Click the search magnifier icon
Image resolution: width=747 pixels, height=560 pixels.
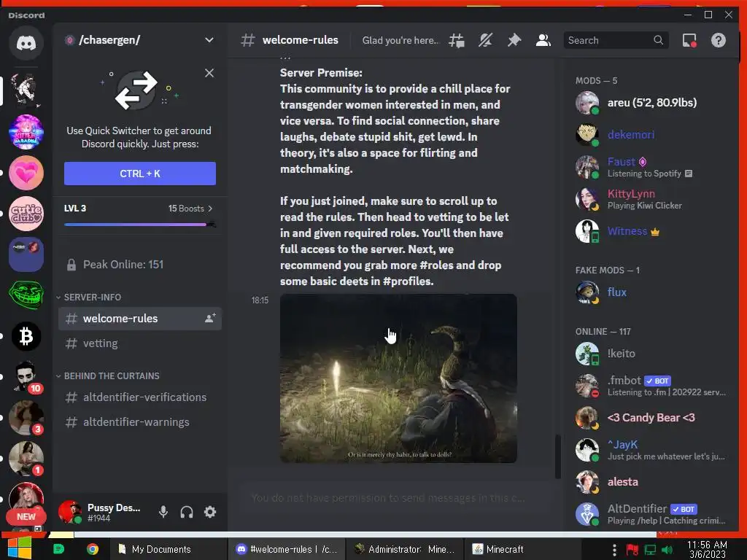(659, 41)
